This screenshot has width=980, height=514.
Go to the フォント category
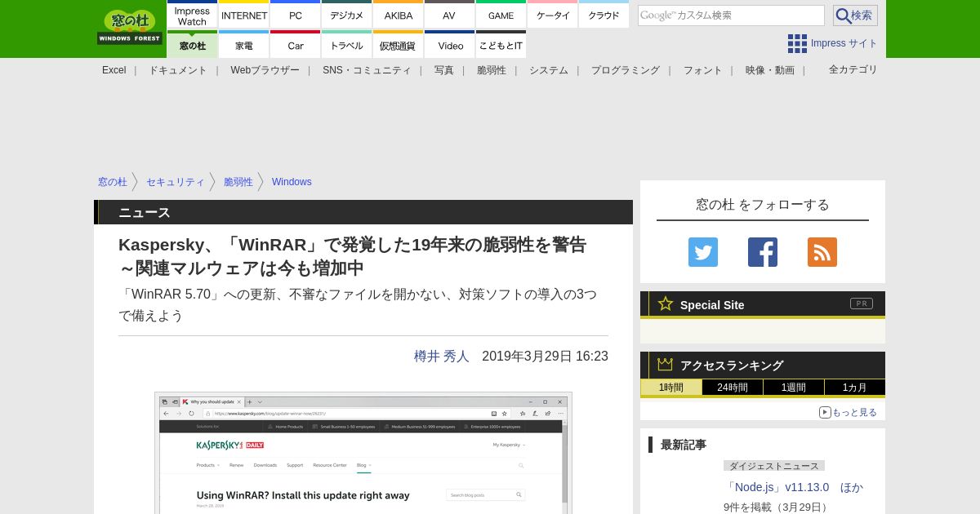[702, 70]
